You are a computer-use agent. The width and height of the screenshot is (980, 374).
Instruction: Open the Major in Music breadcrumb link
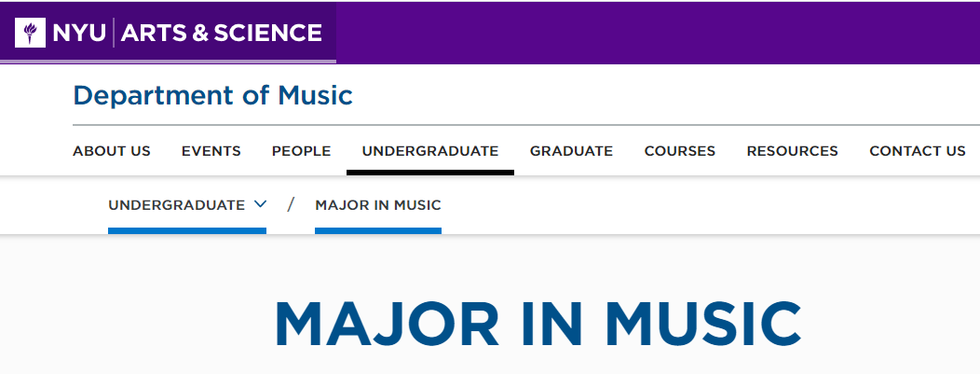(x=378, y=205)
